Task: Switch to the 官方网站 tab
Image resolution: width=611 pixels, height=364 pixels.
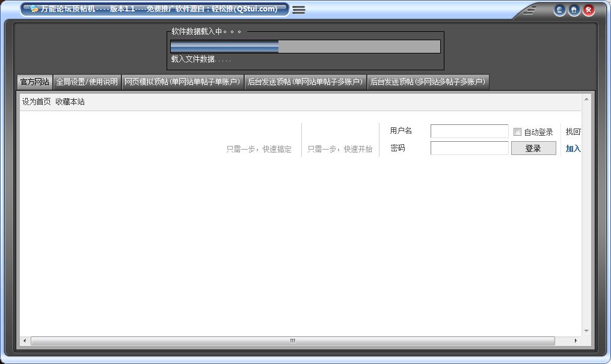Action: [35, 82]
